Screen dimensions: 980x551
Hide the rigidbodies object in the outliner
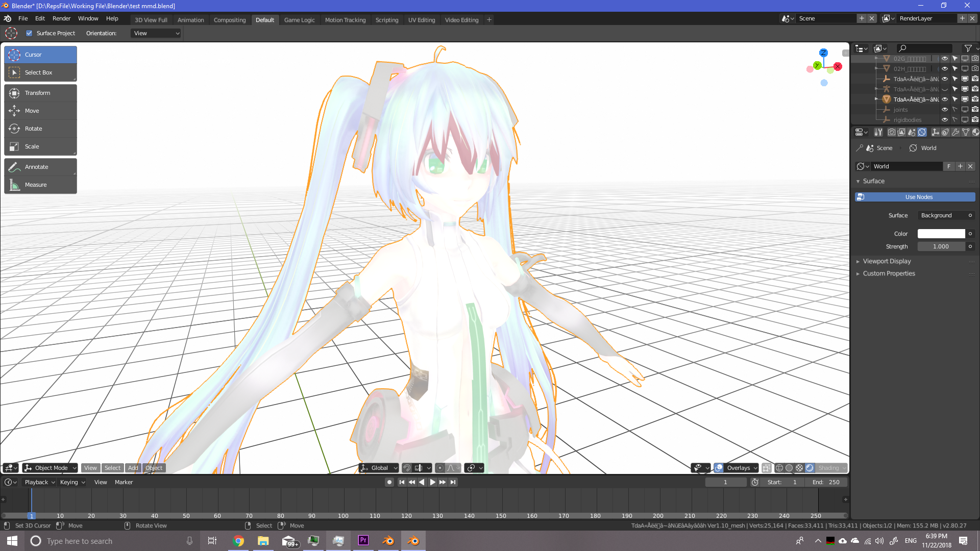pyautogui.click(x=945, y=120)
